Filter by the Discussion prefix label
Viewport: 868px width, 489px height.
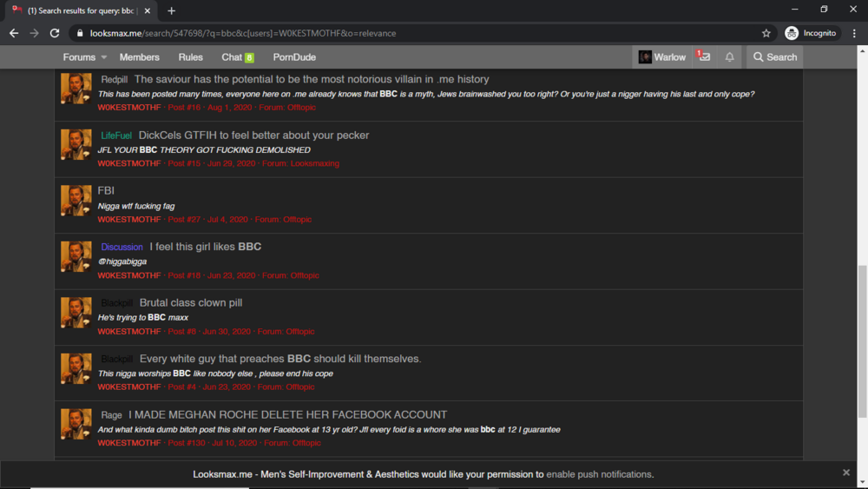pos(122,247)
